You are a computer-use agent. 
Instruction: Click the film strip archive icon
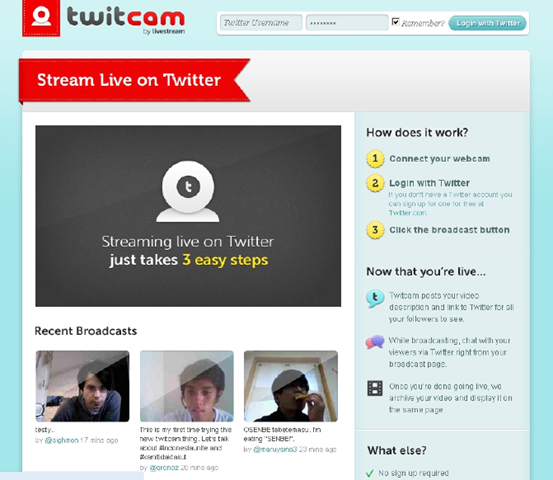pyautogui.click(x=375, y=388)
